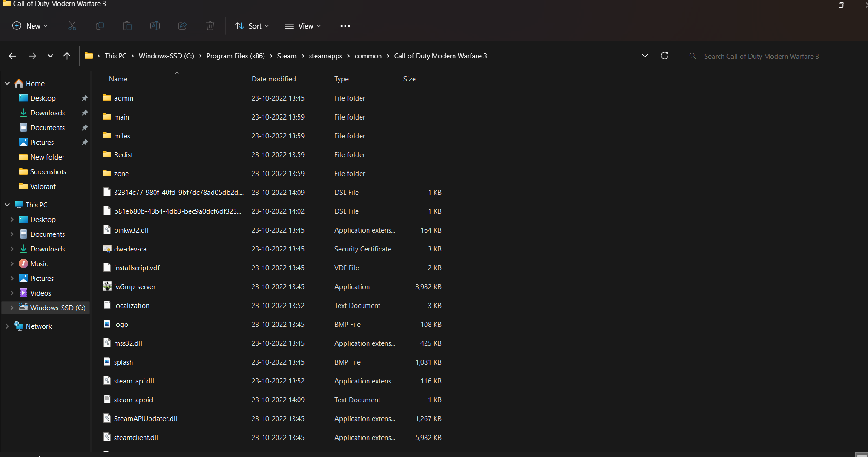Click the Videos icon in sidebar
The width and height of the screenshot is (868, 457).
click(23, 293)
